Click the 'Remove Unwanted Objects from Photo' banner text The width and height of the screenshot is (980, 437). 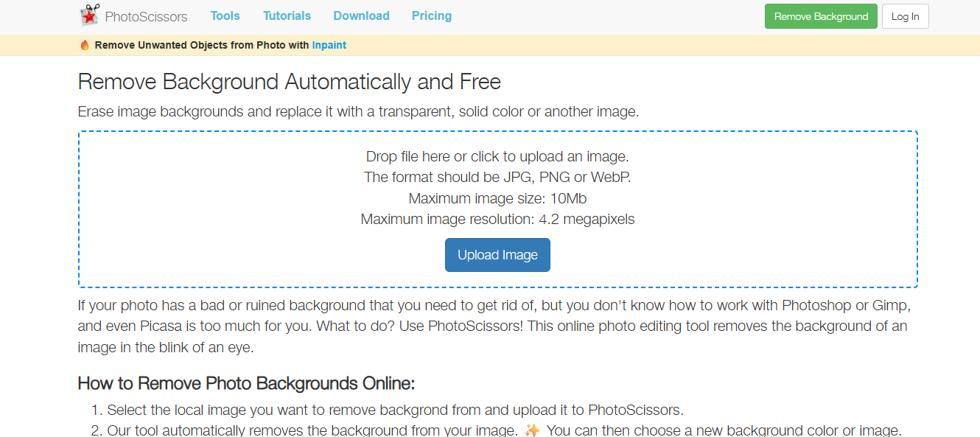pyautogui.click(x=199, y=45)
